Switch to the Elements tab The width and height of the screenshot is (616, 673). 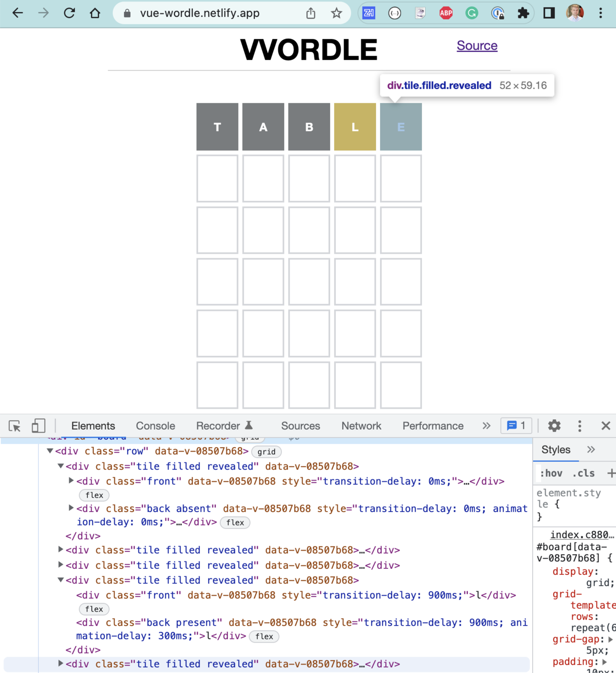93,426
